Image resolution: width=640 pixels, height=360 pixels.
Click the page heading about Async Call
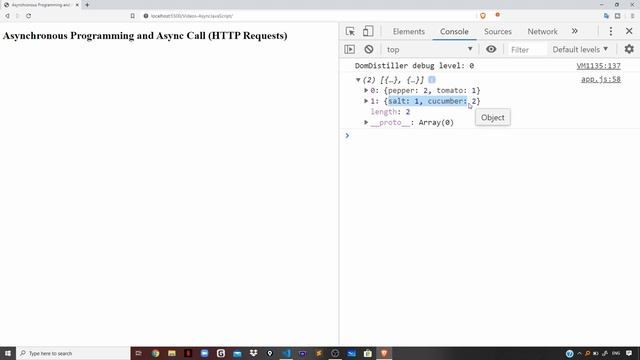[x=145, y=36]
